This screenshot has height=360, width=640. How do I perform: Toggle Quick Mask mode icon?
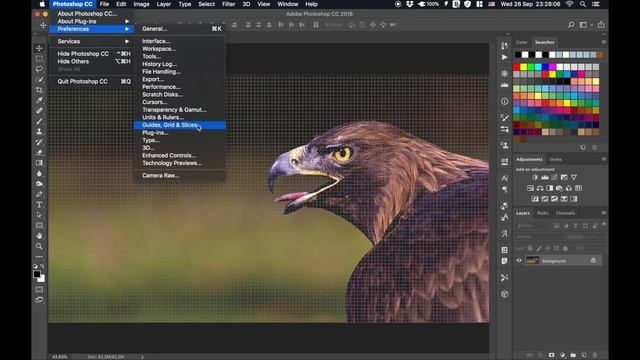coord(39,289)
